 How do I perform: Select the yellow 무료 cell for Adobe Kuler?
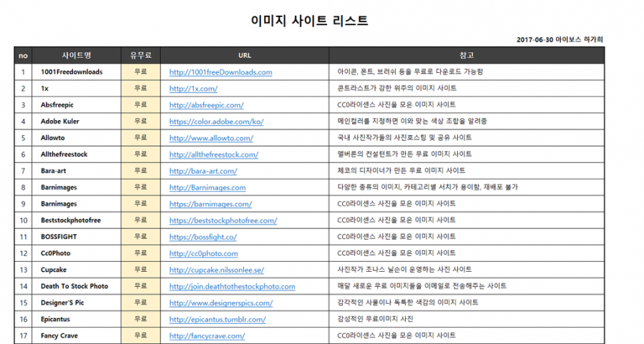click(140, 122)
